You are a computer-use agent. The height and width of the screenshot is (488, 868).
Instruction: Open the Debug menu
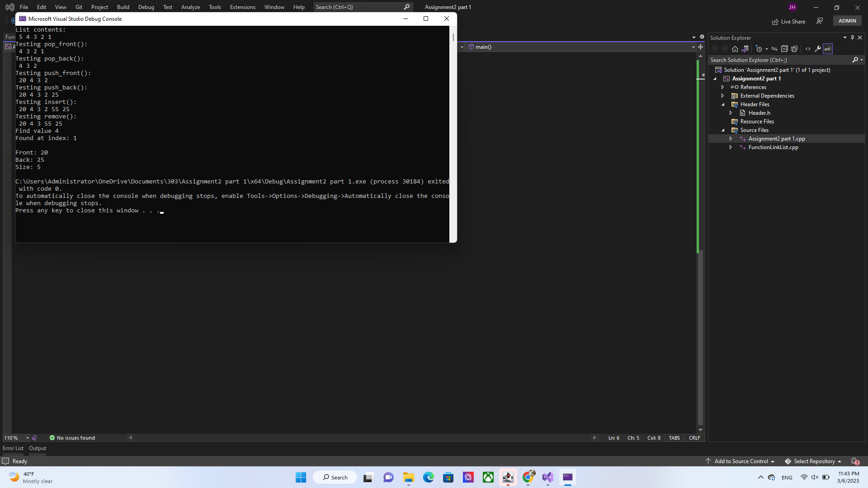pyautogui.click(x=146, y=7)
